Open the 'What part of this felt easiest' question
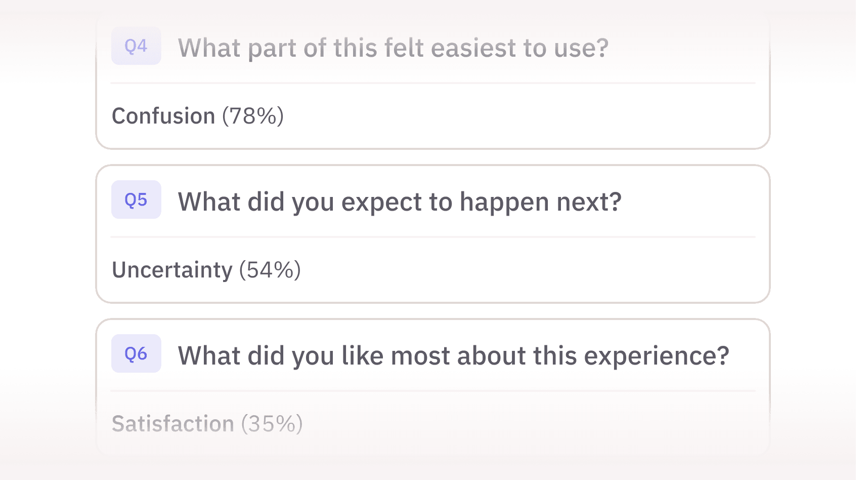 coord(393,48)
